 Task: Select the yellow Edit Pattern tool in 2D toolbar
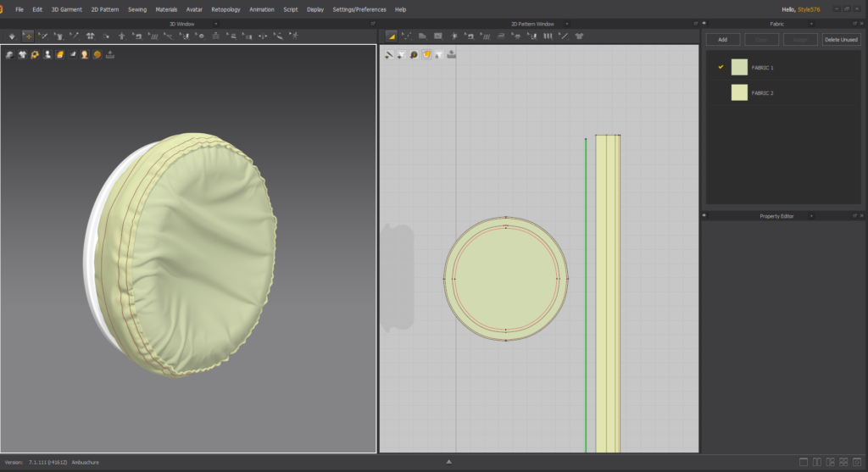point(391,36)
